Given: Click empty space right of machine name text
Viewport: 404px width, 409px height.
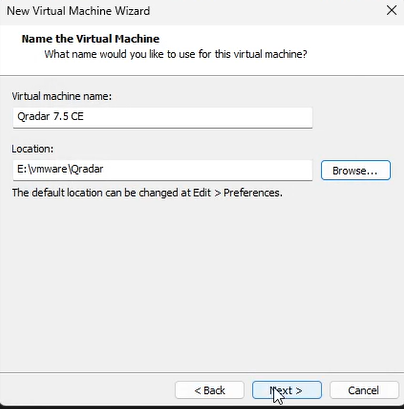Looking at the screenshot, I should pyautogui.click(x=198, y=117).
